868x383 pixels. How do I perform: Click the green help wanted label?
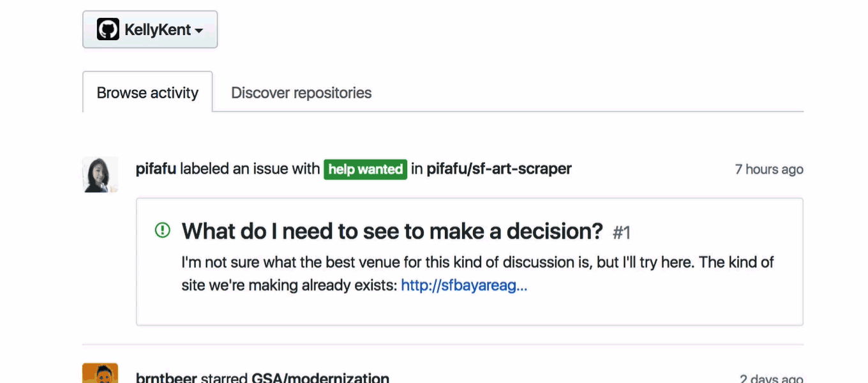click(x=365, y=169)
